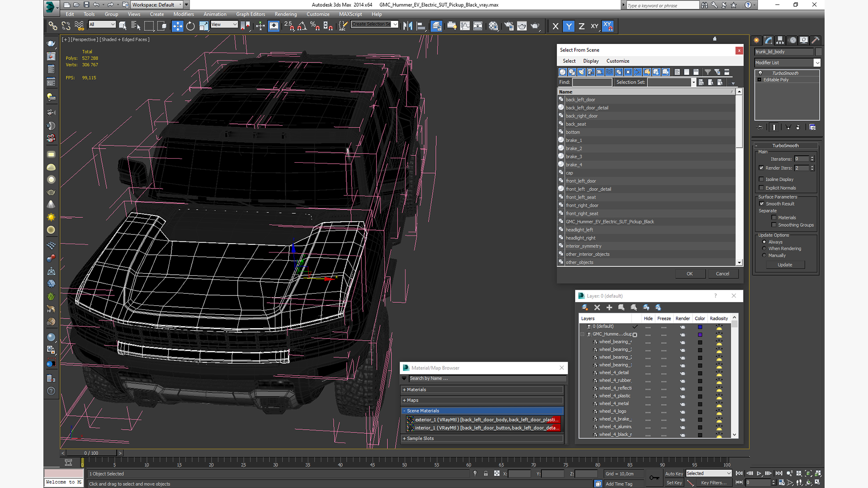Select Manually update option
The width and height of the screenshot is (868, 488).
pos(764,255)
